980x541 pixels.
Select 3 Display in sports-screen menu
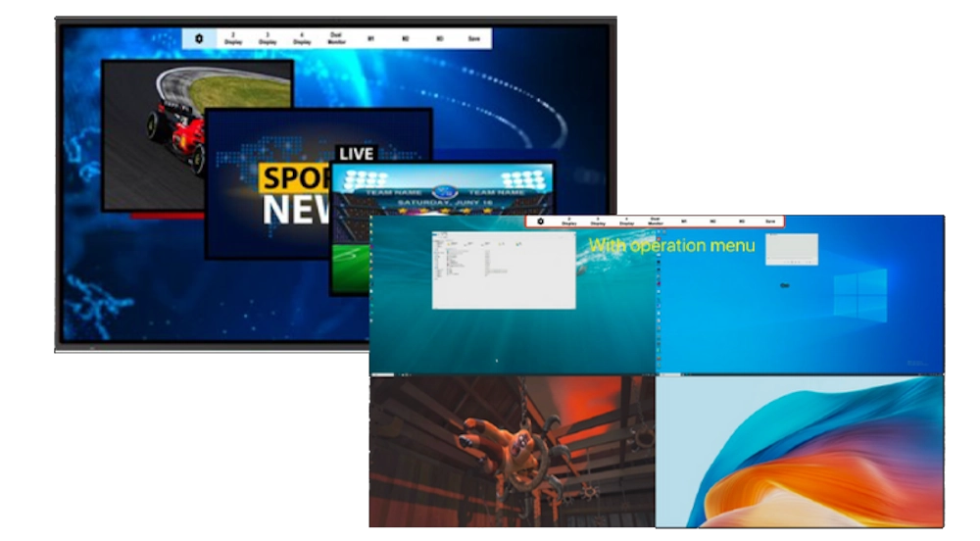tap(268, 39)
